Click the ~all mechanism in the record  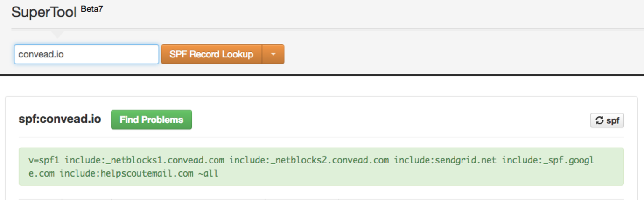(208, 174)
